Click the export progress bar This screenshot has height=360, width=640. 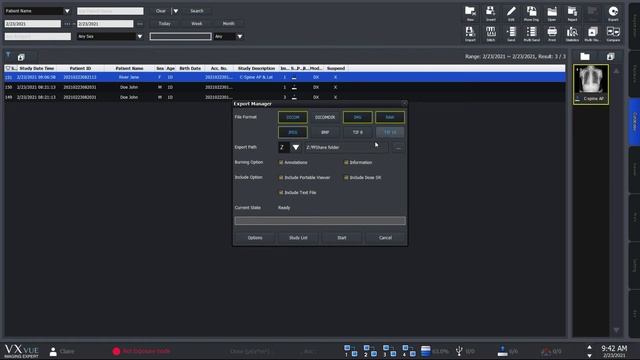[320, 221]
